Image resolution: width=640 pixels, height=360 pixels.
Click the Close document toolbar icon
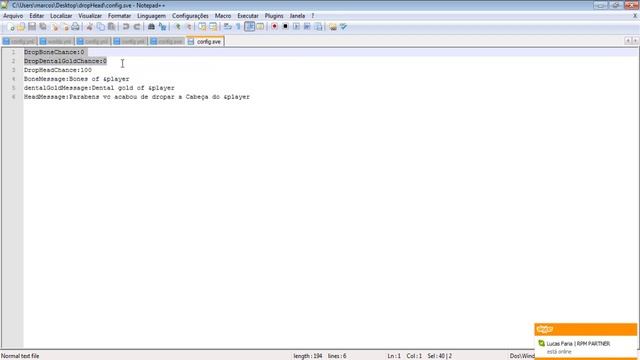click(x=54, y=27)
